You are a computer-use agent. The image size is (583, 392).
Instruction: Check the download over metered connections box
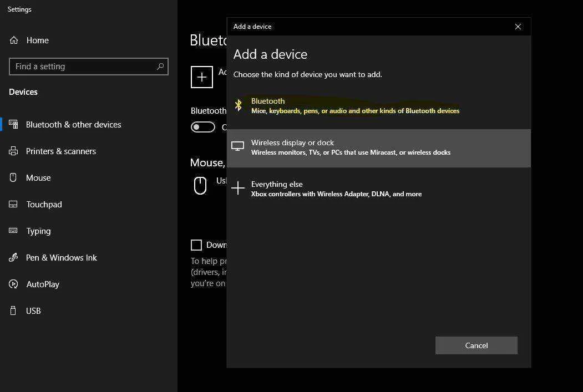tap(196, 245)
